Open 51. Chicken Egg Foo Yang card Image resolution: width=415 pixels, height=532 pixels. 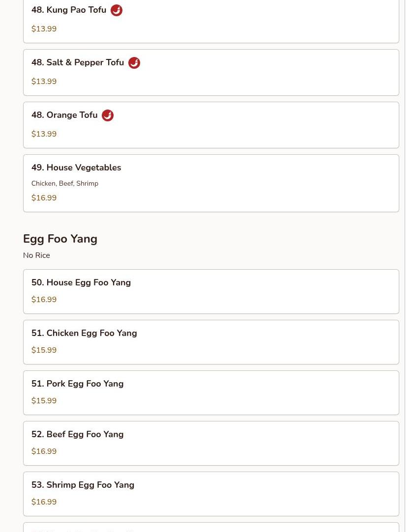pos(211,342)
